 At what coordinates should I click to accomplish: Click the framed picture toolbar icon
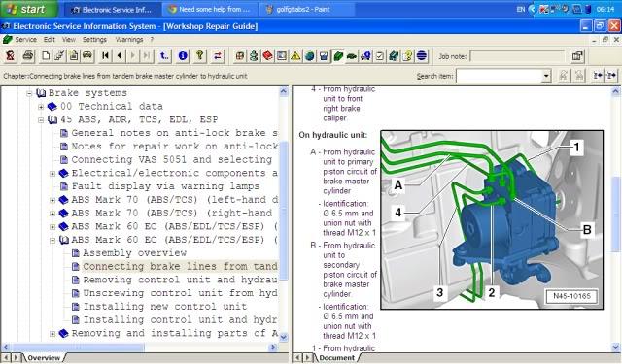point(282,56)
